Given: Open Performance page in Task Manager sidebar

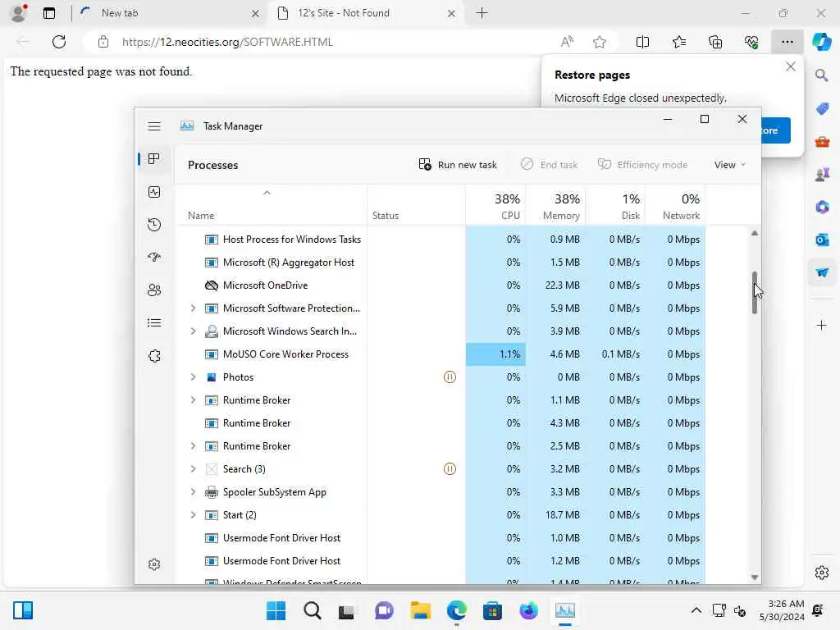Looking at the screenshot, I should 154,192.
